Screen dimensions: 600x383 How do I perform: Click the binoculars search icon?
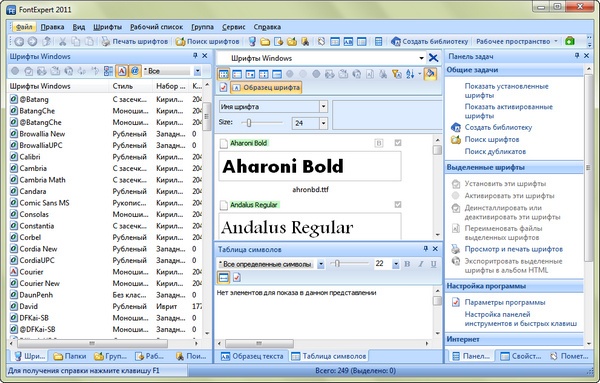pyautogui.click(x=383, y=74)
